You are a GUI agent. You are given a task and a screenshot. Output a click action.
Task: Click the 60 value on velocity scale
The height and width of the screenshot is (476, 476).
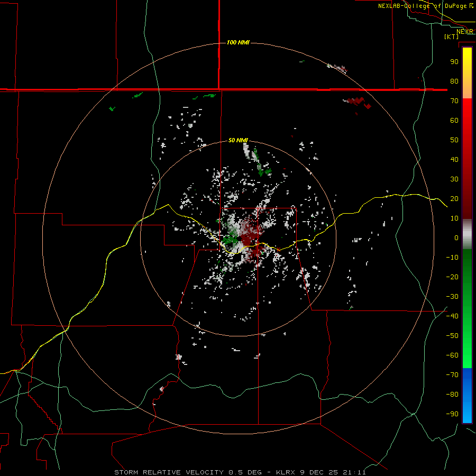click(454, 121)
